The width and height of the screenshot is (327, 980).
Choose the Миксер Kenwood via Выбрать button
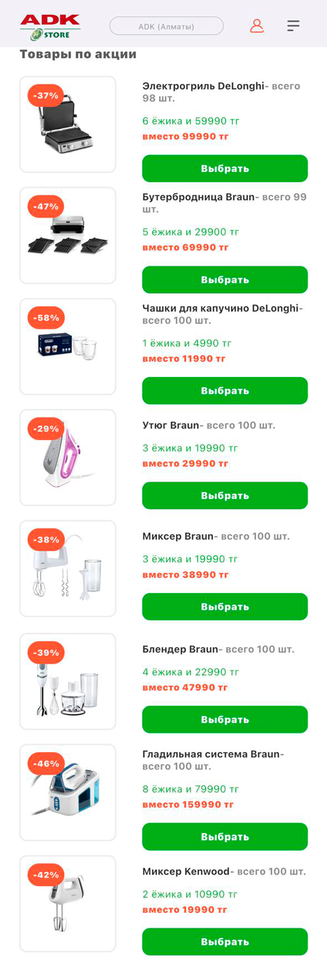[224, 942]
